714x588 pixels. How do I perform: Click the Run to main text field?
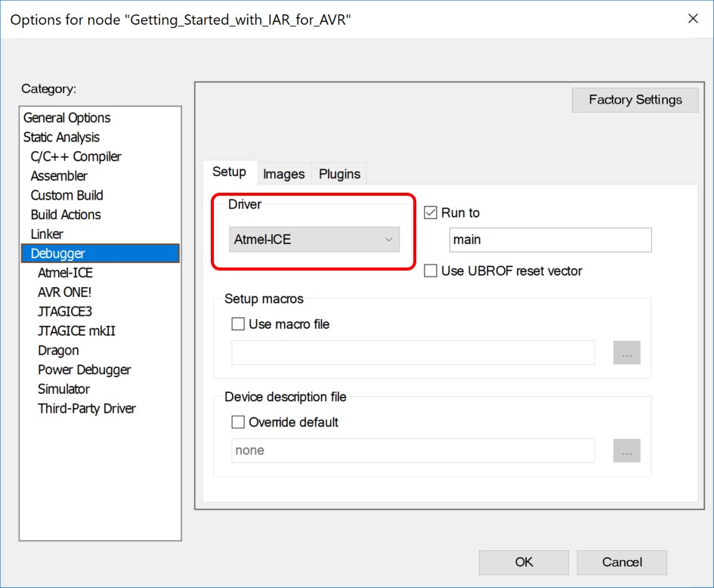(x=549, y=240)
